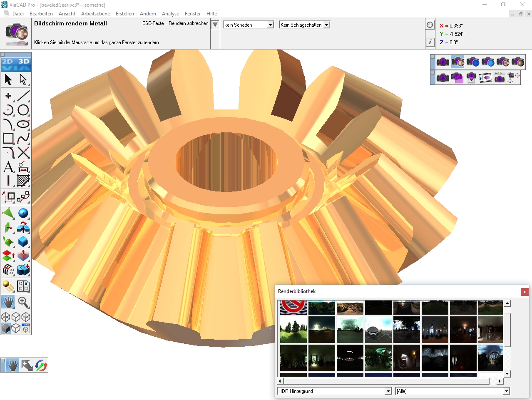Select the arrow selection tool
Viewport: 532px width, 400px height.
click(x=7, y=79)
